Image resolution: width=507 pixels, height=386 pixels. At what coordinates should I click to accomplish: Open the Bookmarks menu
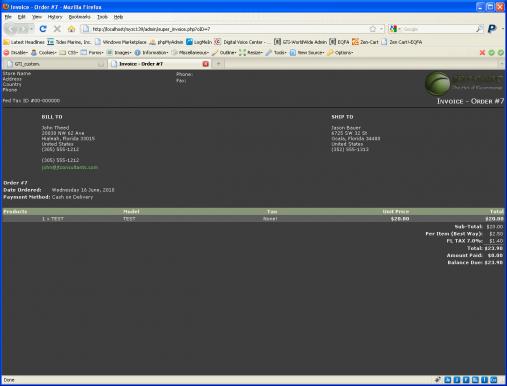click(79, 17)
